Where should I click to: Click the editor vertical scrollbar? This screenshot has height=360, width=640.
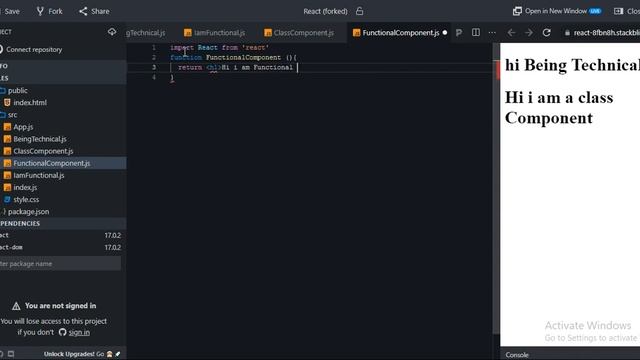[x=496, y=188]
